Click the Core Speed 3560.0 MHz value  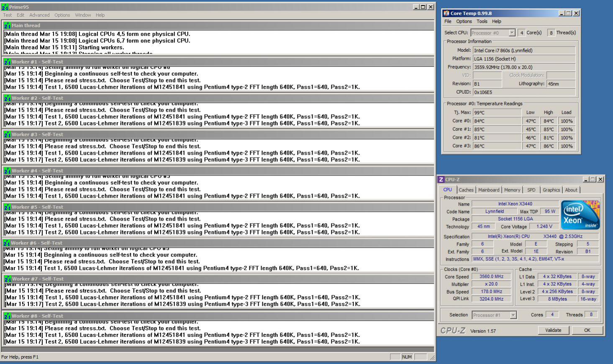tap(491, 276)
